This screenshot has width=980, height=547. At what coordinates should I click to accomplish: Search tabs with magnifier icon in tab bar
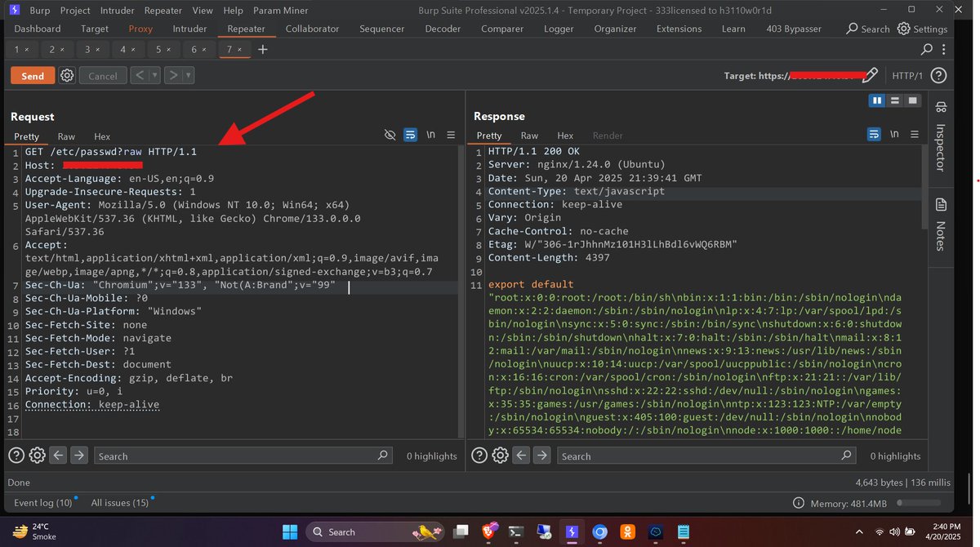click(926, 49)
